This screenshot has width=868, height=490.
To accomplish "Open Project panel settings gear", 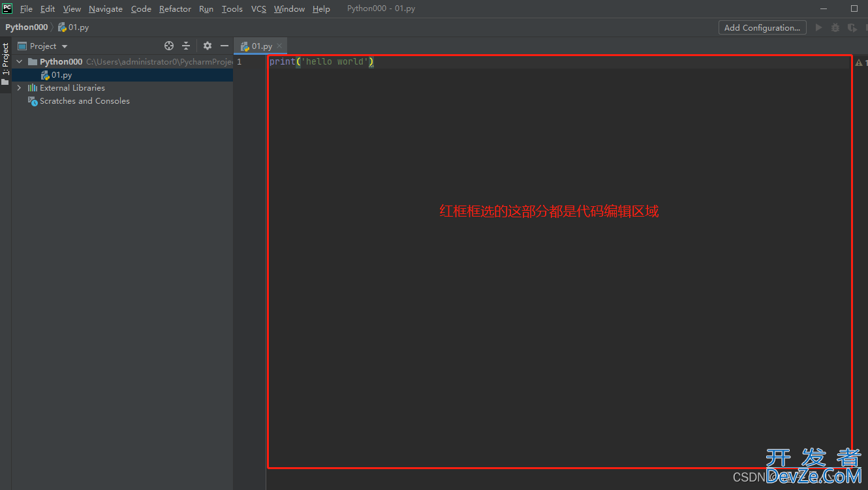I will coord(208,46).
